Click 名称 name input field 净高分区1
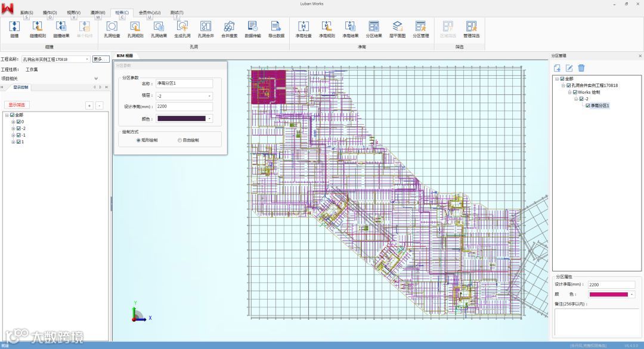Viewport: 644px width, 349px height. (x=184, y=84)
